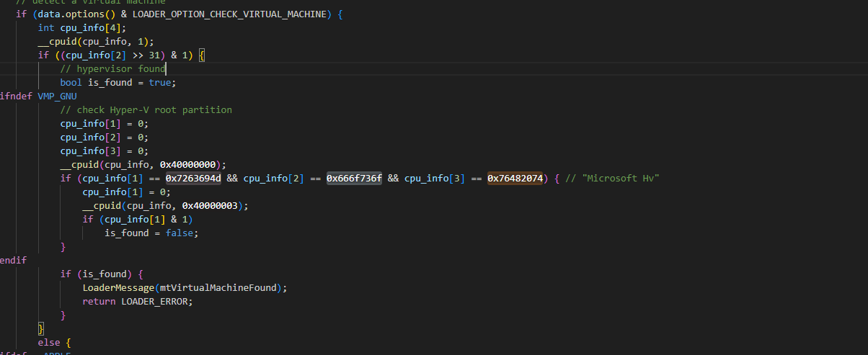Click the "check Hyper-V root partition" comment

pyautogui.click(x=146, y=110)
